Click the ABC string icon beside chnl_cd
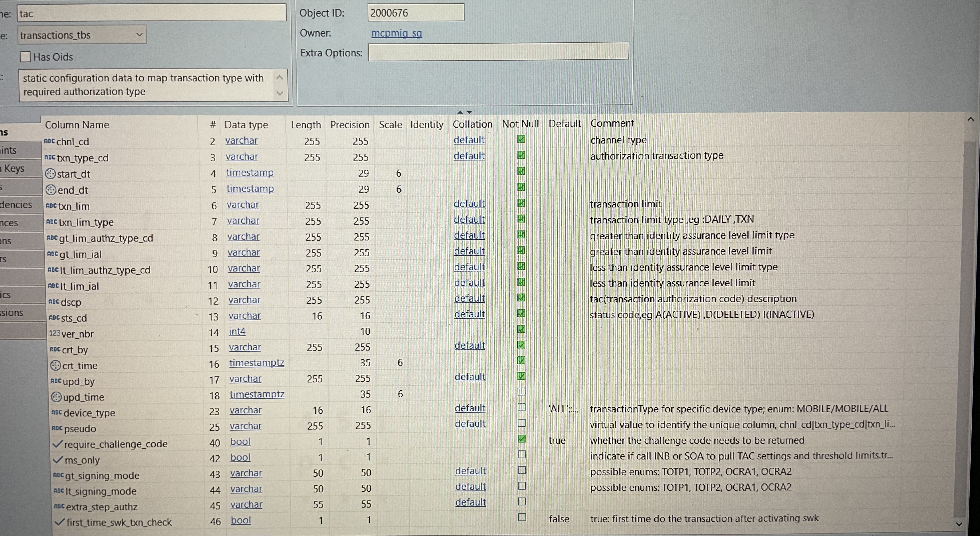Screen dimensions: 980x536 tap(49, 141)
